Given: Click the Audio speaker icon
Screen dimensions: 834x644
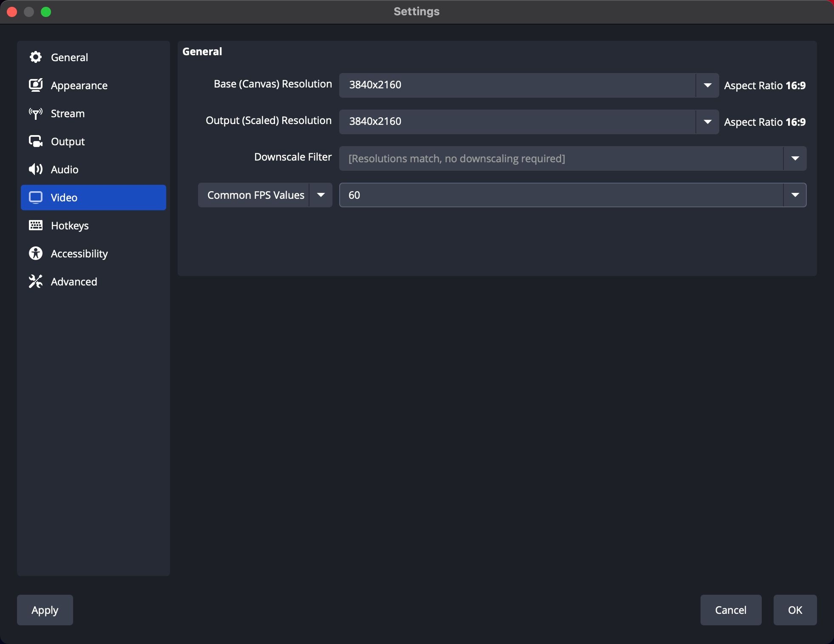Looking at the screenshot, I should click(36, 169).
